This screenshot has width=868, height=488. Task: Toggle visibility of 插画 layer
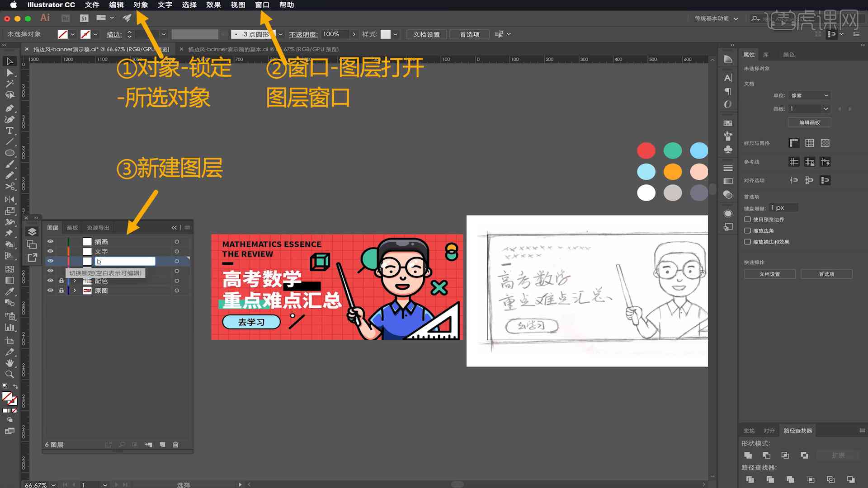point(50,241)
